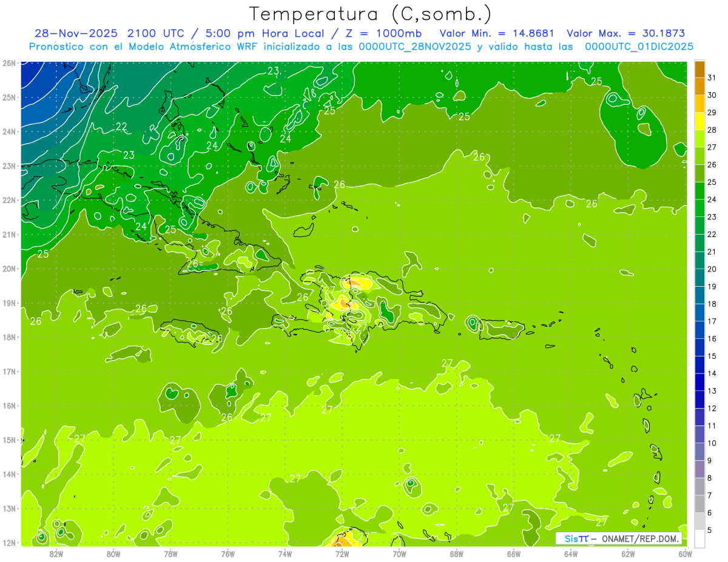728x562 pixels.
Task: Click the 20N latitude axis label
Action: tap(9, 269)
